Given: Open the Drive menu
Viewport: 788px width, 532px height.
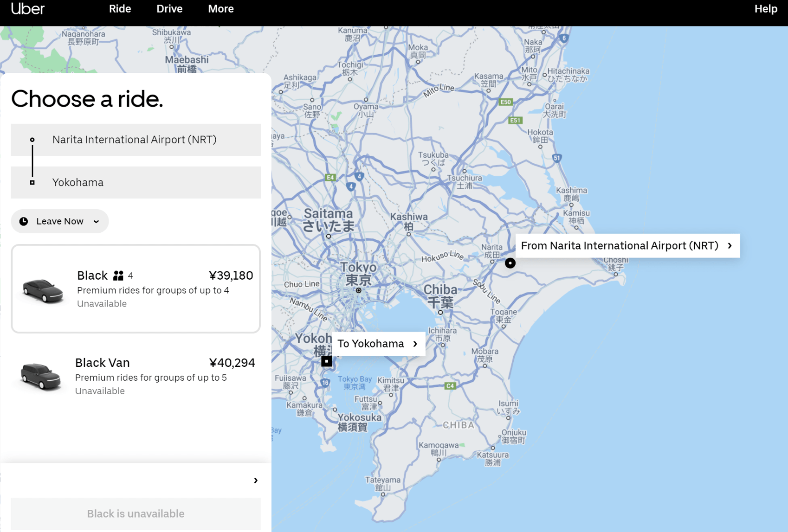Looking at the screenshot, I should [x=169, y=9].
